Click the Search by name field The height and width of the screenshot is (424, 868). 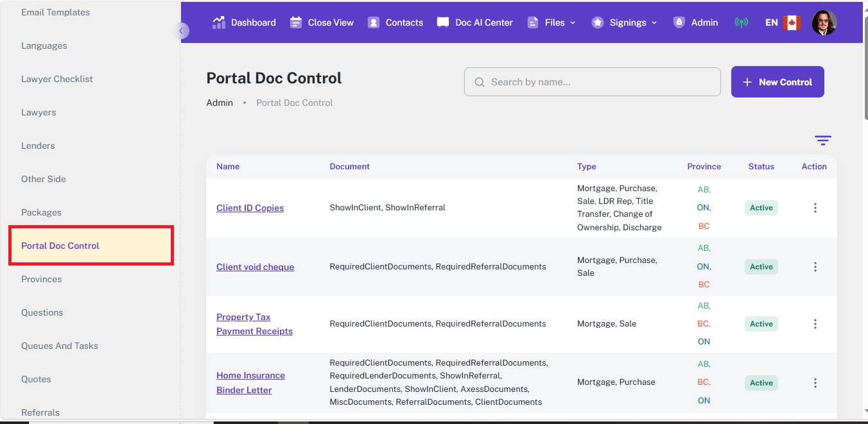(x=592, y=82)
